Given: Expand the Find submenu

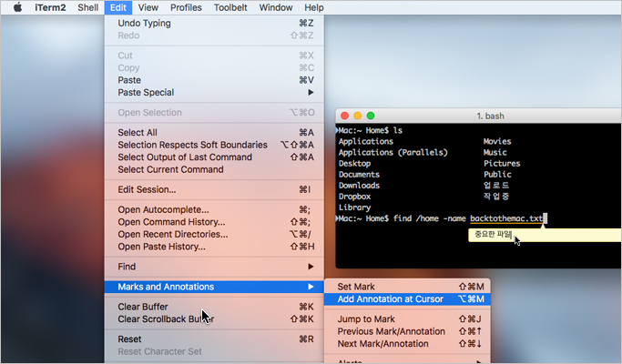Looking at the screenshot, I should tap(214, 267).
